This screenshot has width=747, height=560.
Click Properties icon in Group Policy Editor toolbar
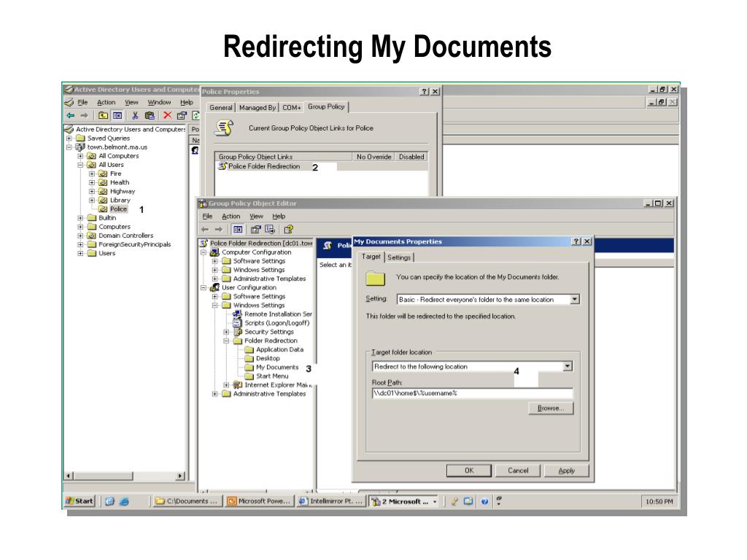pyautogui.click(x=256, y=230)
